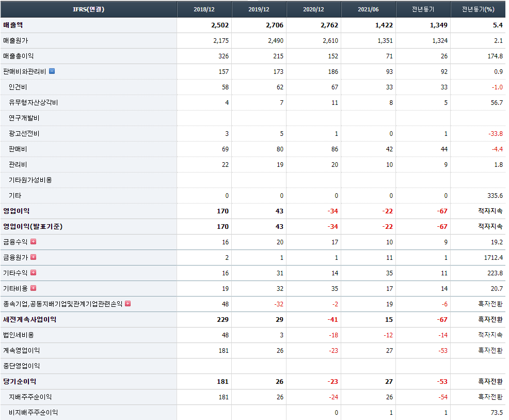Click 매출액 value 2,762 for 2020/12

[x=329, y=25]
